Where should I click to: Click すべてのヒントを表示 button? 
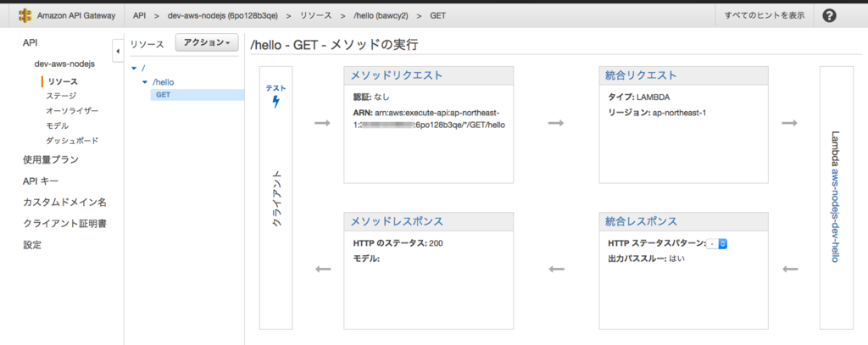(x=765, y=15)
